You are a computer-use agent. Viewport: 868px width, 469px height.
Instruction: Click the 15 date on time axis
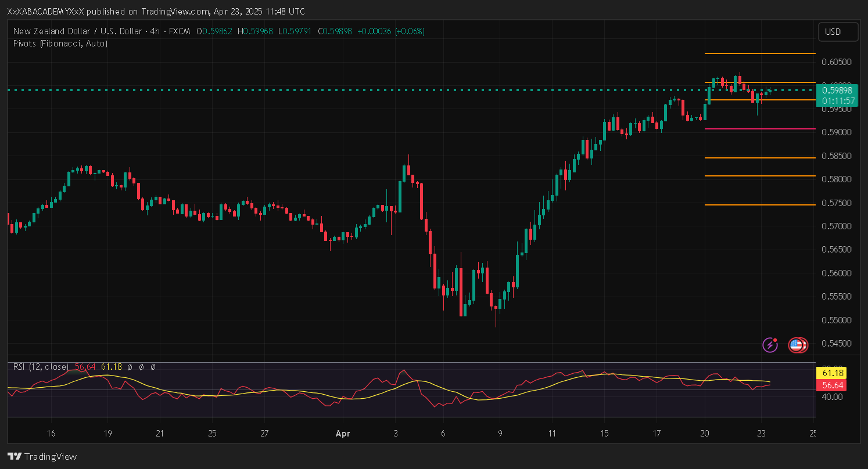[x=604, y=434]
